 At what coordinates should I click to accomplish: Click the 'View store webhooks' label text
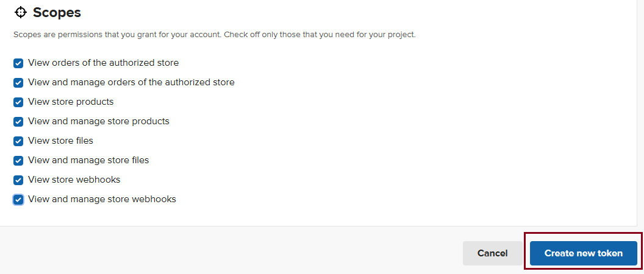point(74,180)
